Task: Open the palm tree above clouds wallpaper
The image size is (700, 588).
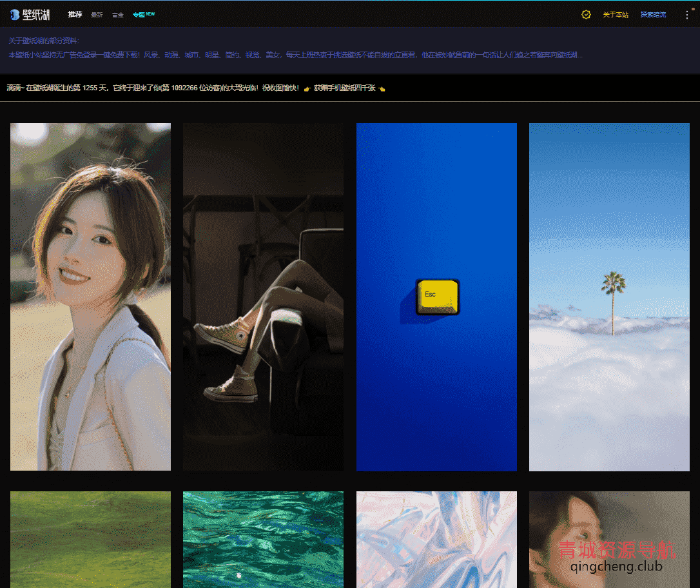Action: coord(609,297)
